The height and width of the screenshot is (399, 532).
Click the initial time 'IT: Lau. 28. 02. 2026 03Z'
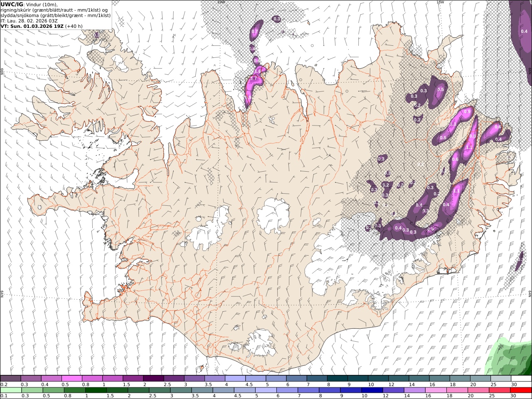click(x=29, y=21)
